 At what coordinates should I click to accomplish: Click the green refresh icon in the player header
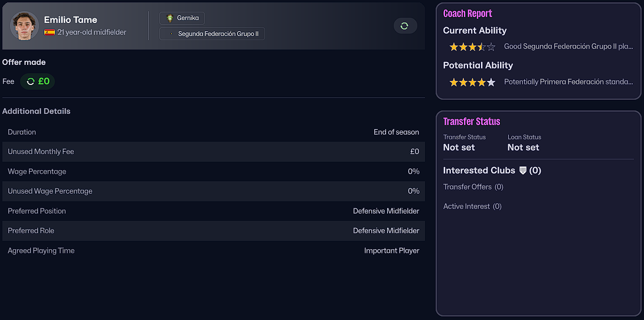pos(404,26)
